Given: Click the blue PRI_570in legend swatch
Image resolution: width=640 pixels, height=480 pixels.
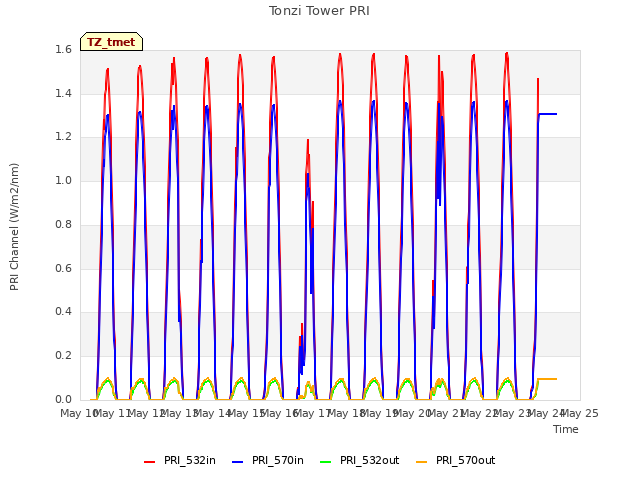Looking at the screenshot, I should pyautogui.click(x=238, y=462).
